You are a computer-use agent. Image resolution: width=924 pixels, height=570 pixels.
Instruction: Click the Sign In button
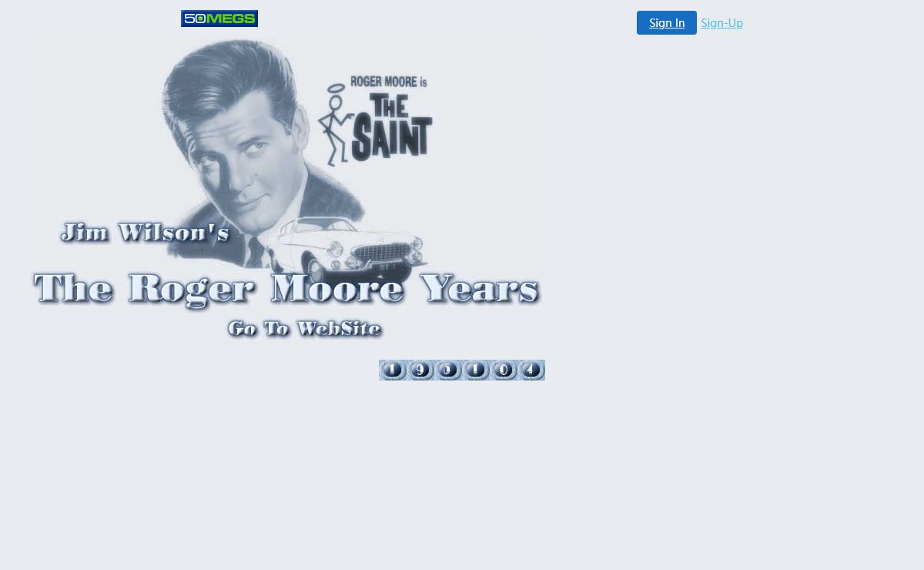tap(667, 23)
